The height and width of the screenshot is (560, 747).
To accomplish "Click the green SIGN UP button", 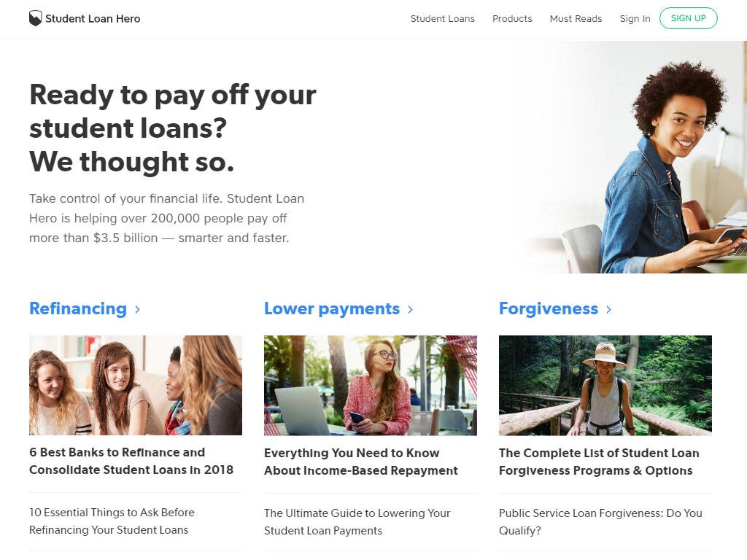I will [689, 18].
